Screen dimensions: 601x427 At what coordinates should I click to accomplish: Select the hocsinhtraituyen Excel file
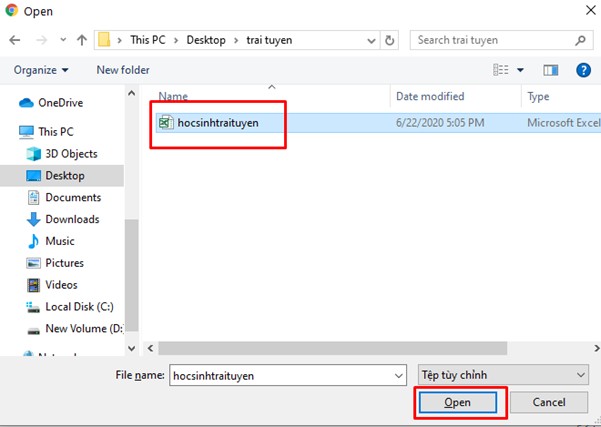coord(217,123)
